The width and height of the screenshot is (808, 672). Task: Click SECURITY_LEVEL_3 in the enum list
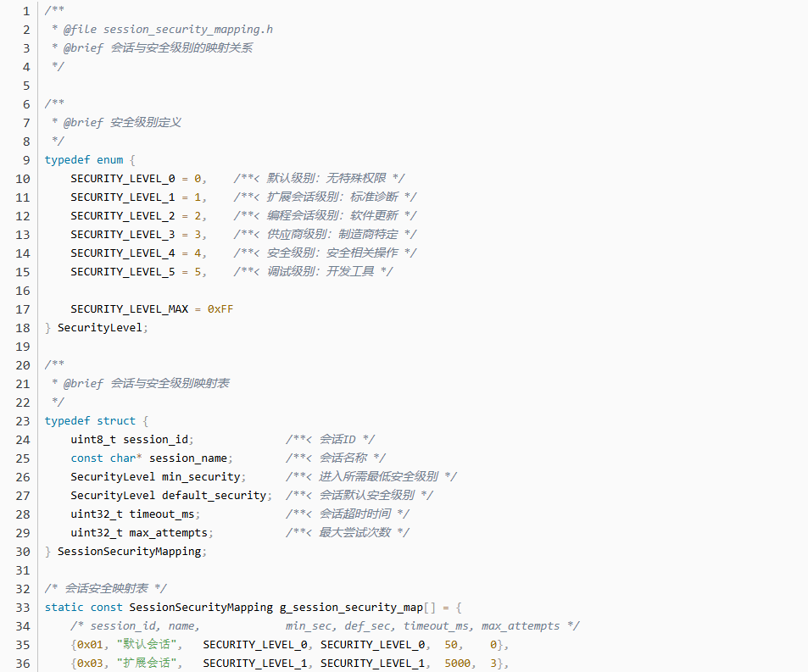[x=122, y=234]
